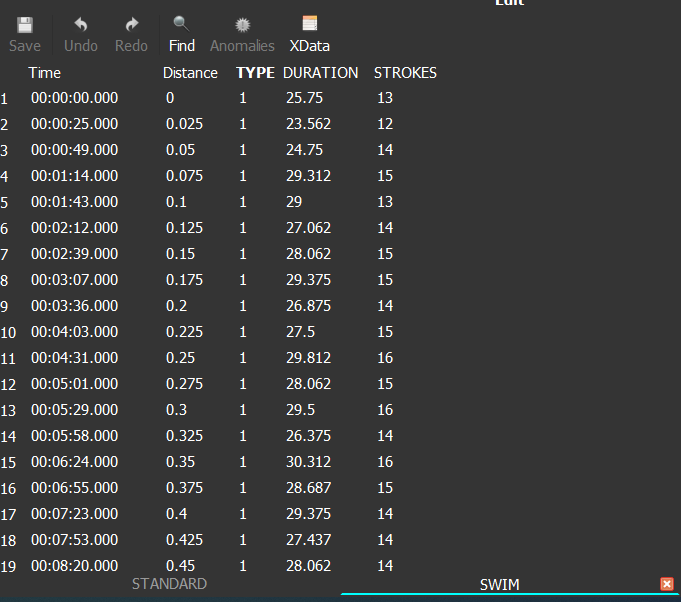This screenshot has width=681, height=602.
Task: Select distance cell 0.125
Action: [x=185, y=228]
